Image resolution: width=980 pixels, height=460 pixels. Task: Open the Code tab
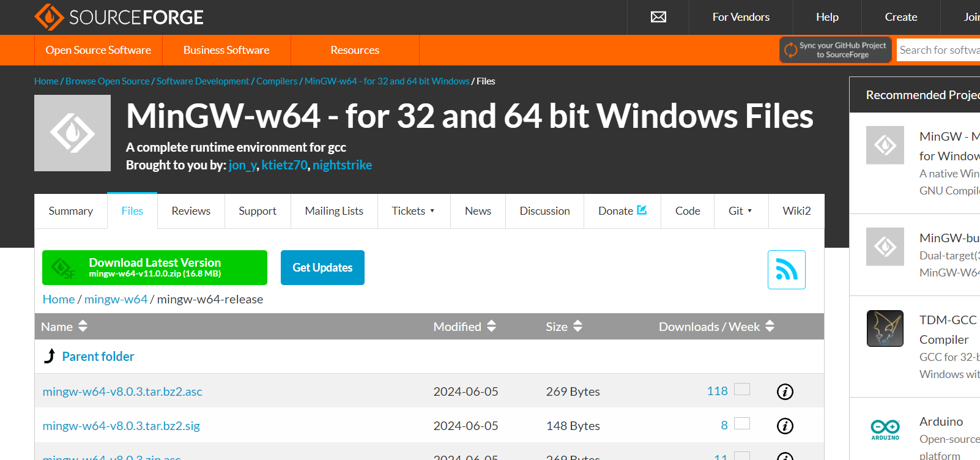(x=688, y=211)
